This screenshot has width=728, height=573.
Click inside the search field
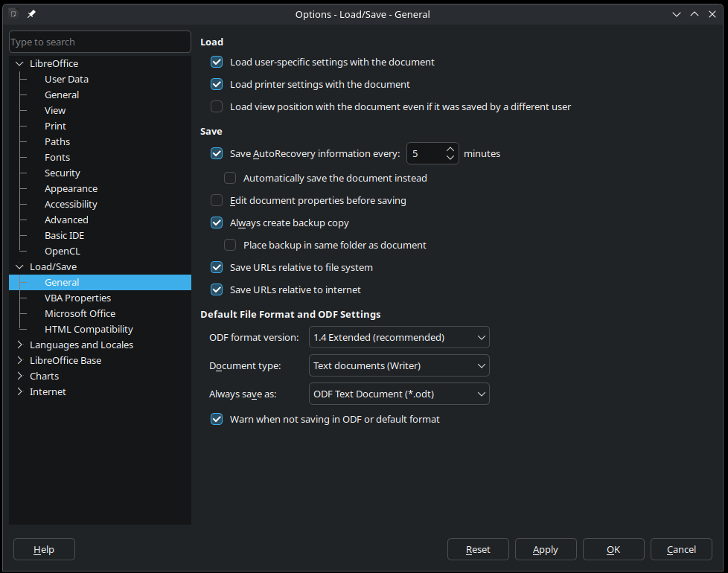pos(100,42)
